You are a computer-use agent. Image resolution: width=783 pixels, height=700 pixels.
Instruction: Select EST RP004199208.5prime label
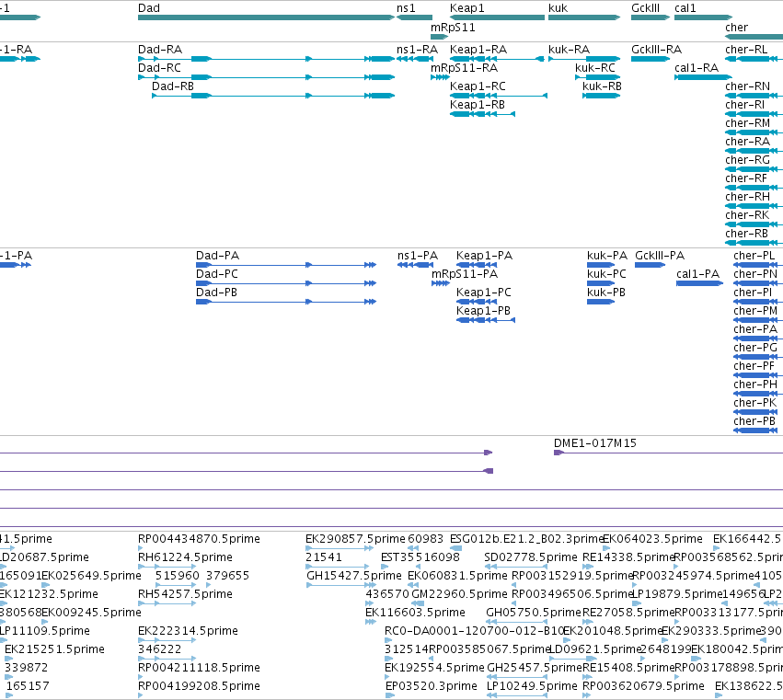click(200, 686)
